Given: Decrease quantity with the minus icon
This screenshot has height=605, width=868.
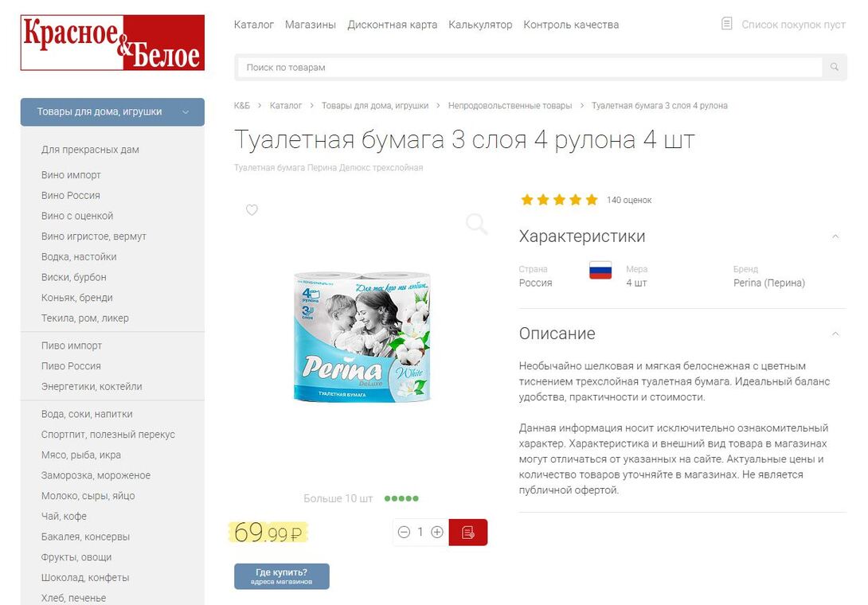Looking at the screenshot, I should [404, 532].
